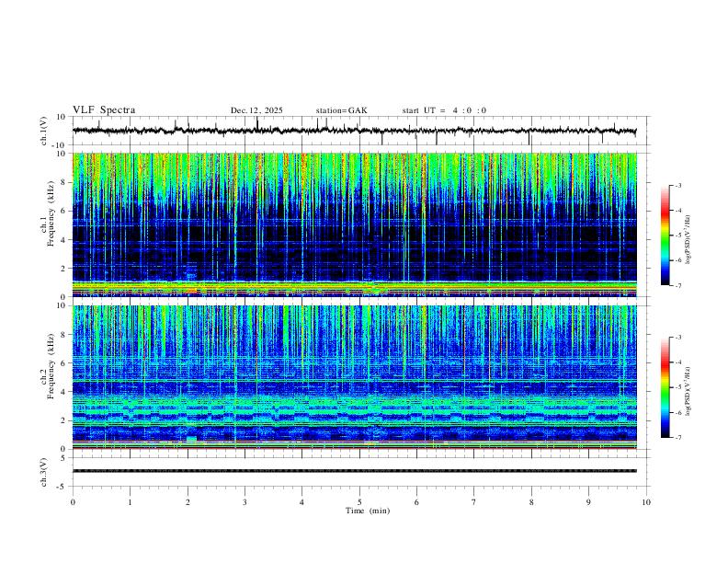
Task: Click the 'Time (min)' axis label
Action: pos(368,511)
